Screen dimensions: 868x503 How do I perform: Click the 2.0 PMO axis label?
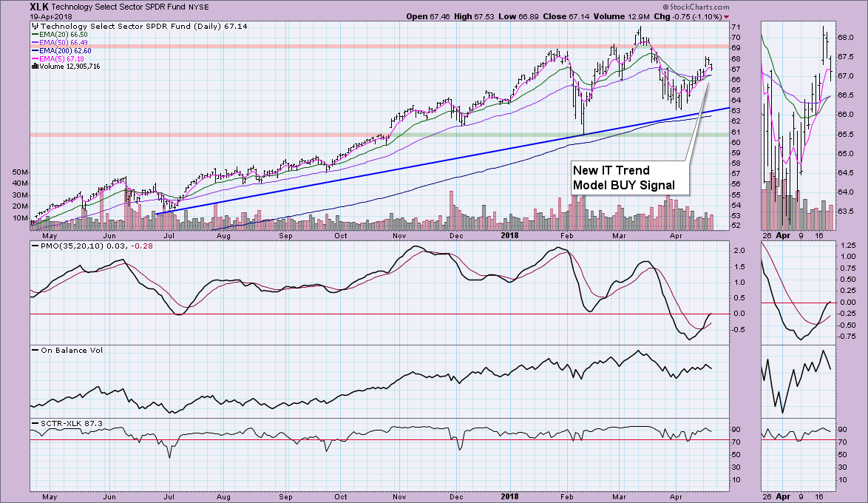coord(739,251)
